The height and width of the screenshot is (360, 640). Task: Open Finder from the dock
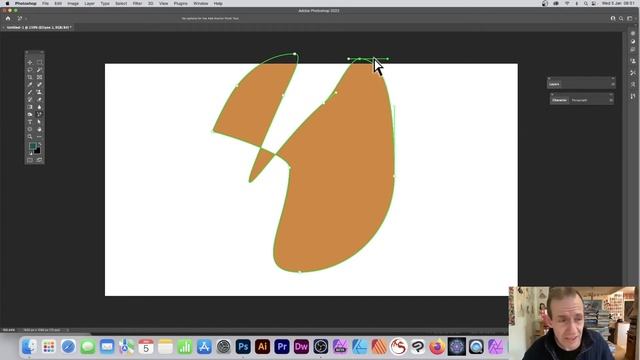[x=29, y=347]
